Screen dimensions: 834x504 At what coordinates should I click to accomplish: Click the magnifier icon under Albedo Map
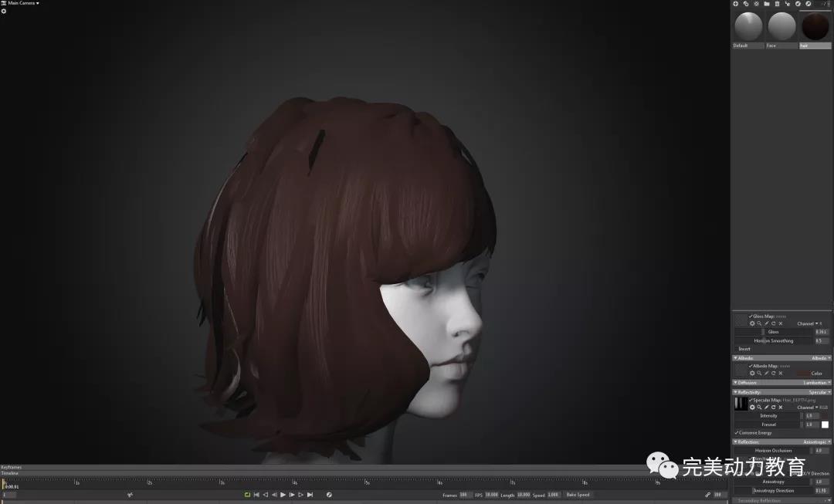(x=759, y=374)
